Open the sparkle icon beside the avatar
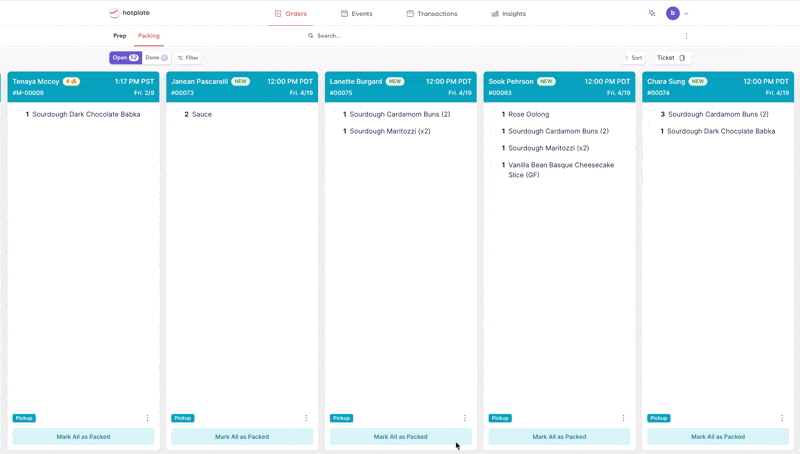This screenshot has height=454, width=800. coord(652,14)
